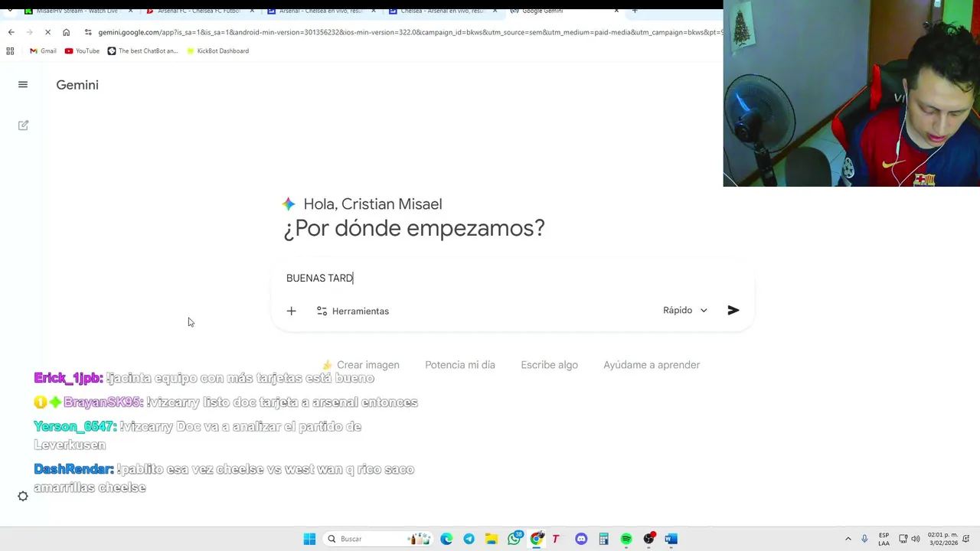Click the plus icon to add files

point(291,311)
